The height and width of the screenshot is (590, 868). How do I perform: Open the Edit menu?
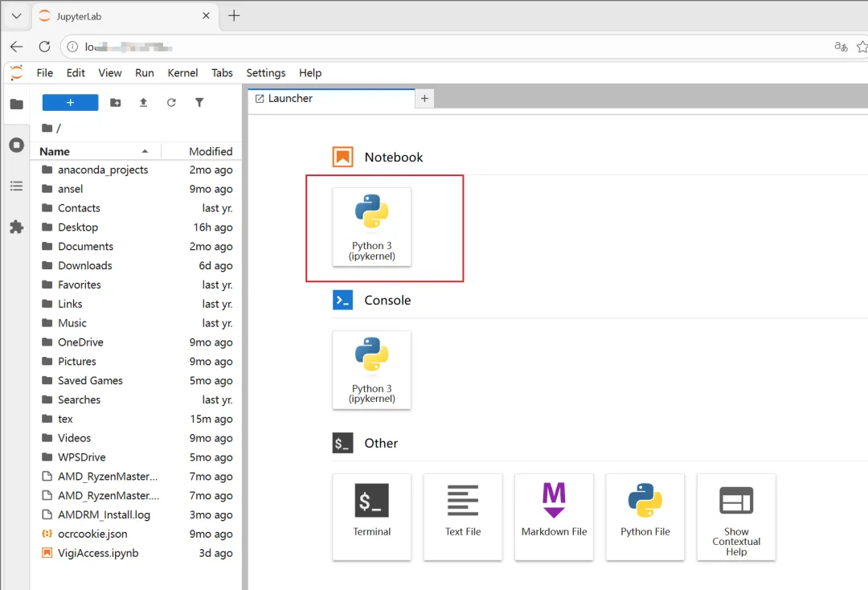coord(76,72)
